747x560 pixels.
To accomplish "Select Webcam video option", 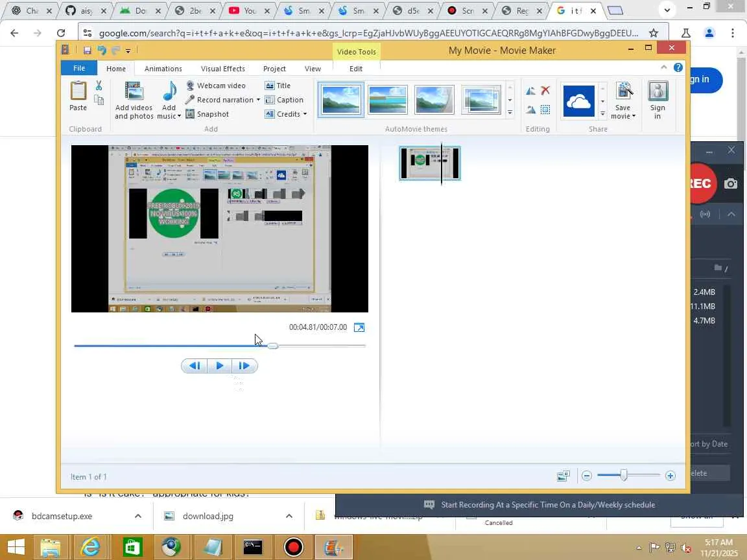I will 216,86.
